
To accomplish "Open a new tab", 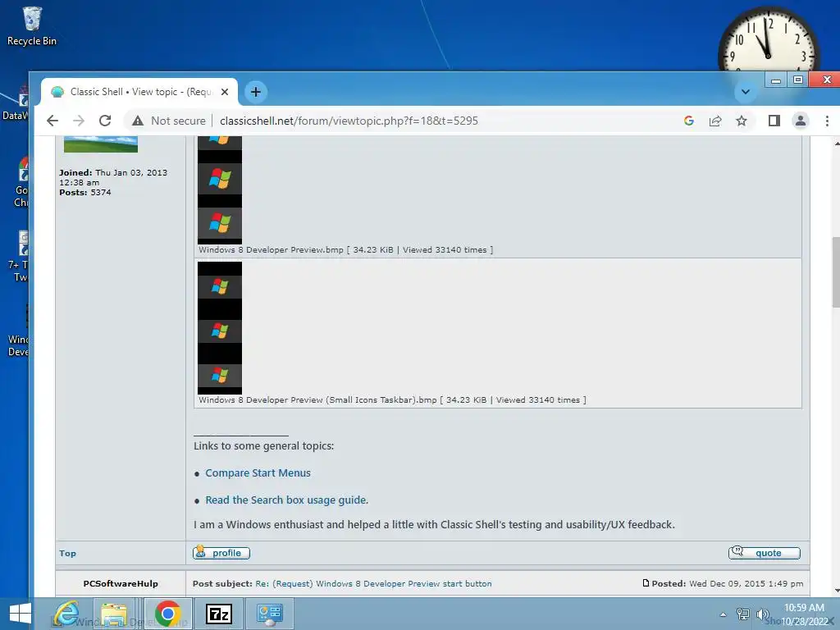I will [x=256, y=92].
